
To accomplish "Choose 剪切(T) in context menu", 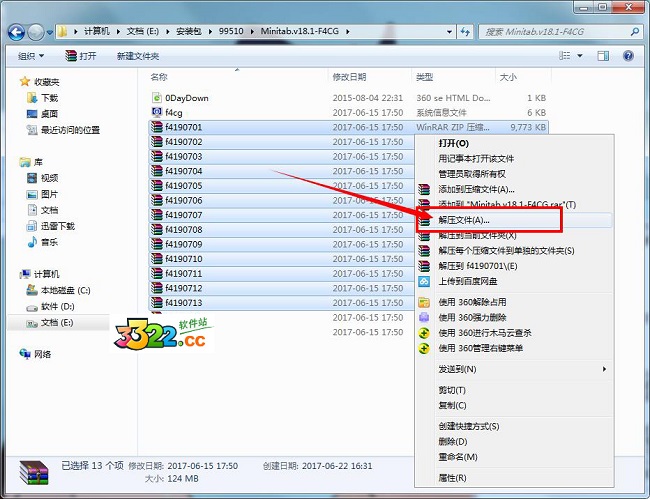I will pos(514,390).
